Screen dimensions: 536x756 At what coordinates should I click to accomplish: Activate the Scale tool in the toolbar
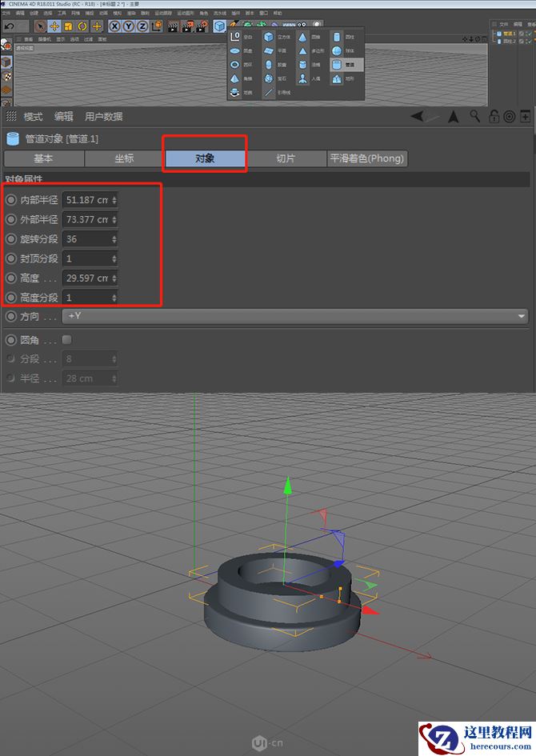69,26
